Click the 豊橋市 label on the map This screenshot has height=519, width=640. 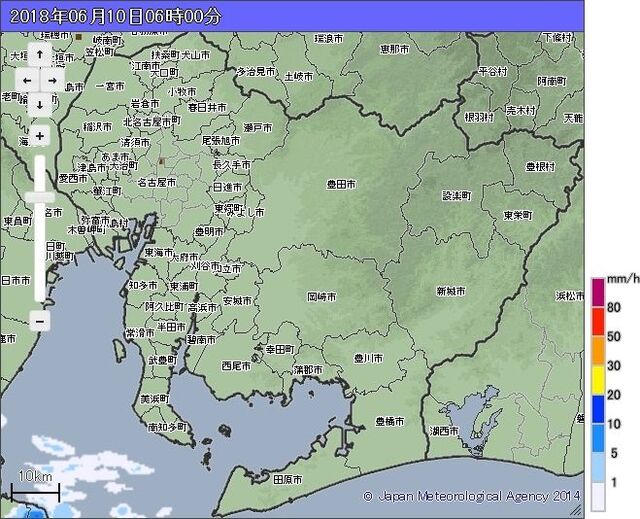tap(390, 421)
